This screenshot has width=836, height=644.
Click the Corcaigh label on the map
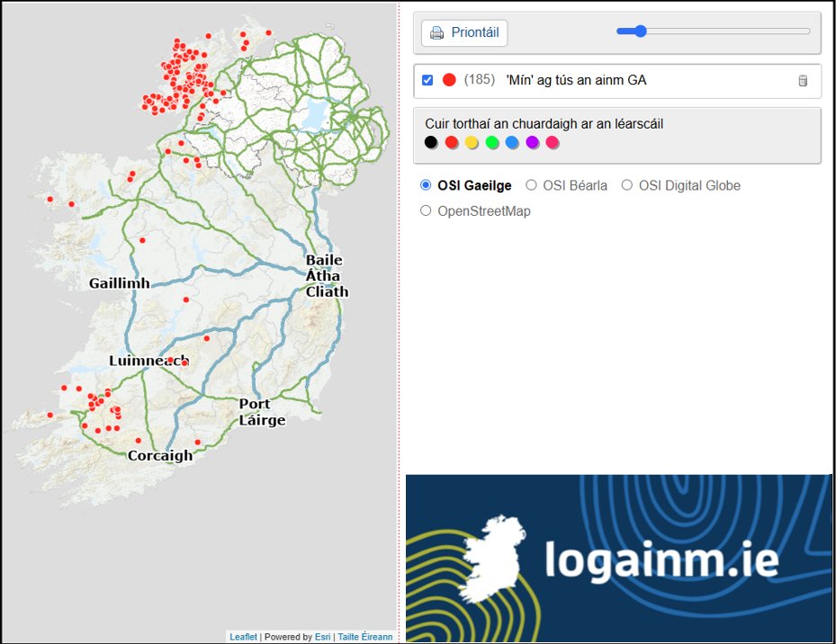click(160, 456)
